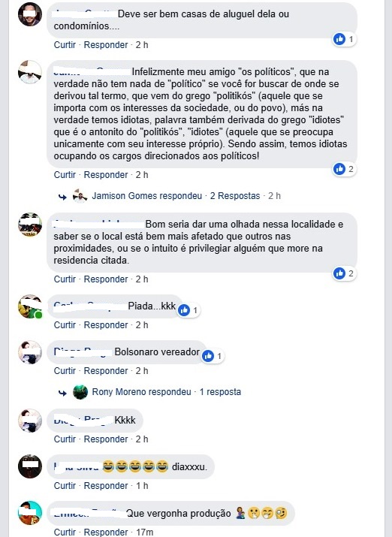This screenshot has width=392, height=537.
Task: Expand the 1 resposta reply thread
Action: pyautogui.click(x=220, y=392)
